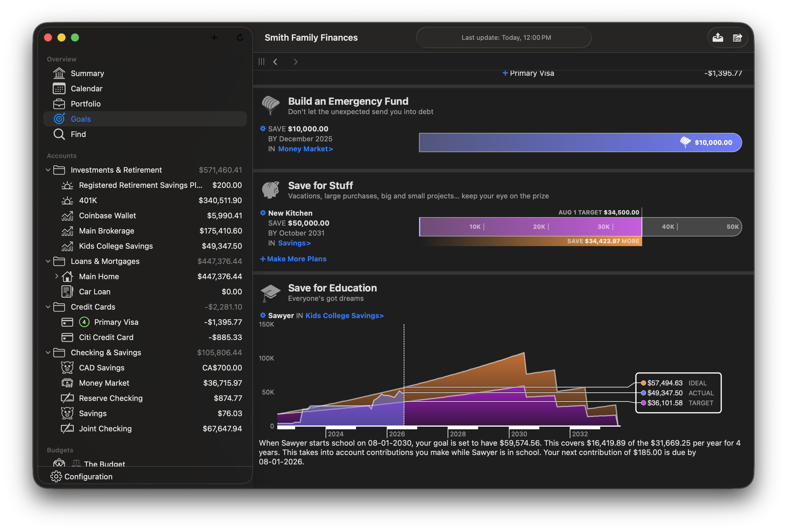This screenshot has width=787, height=532.
Task: Click the Emergency Fund $10,000.00 progress bar
Action: click(580, 143)
